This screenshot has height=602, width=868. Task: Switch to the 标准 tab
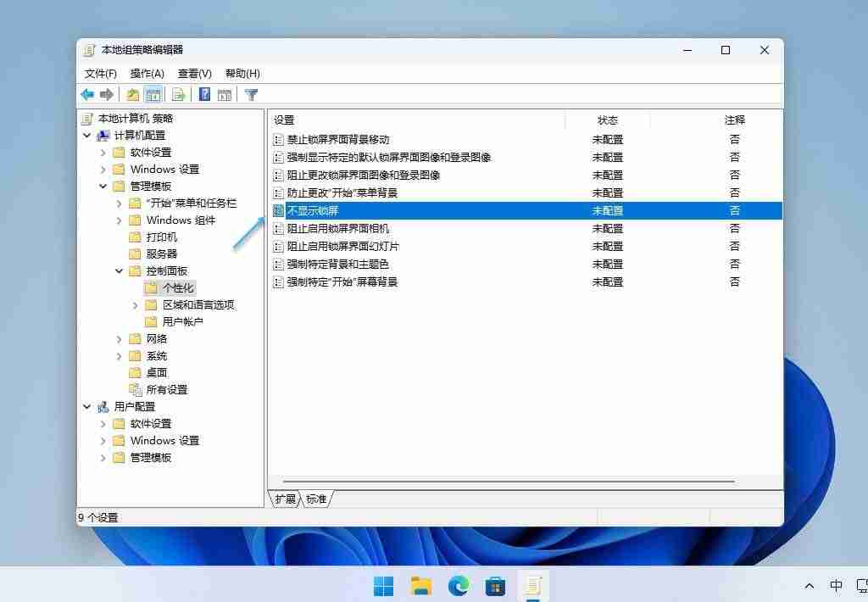pos(315,499)
